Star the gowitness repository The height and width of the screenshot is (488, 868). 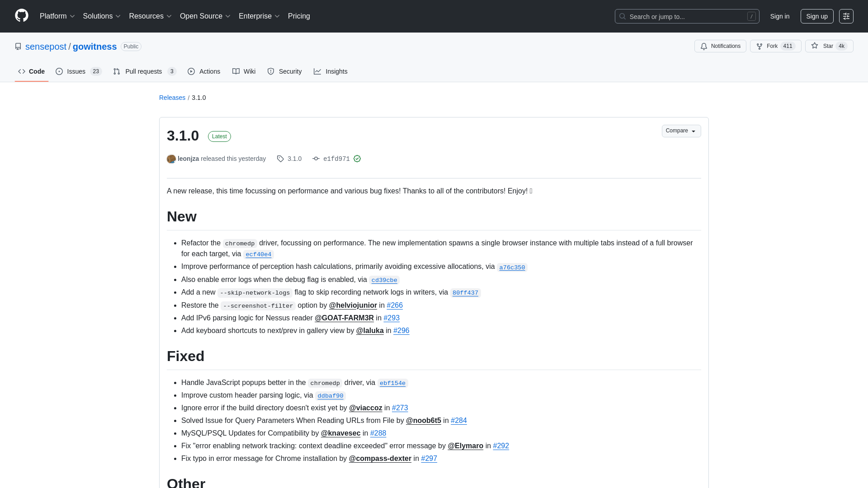pos(829,46)
